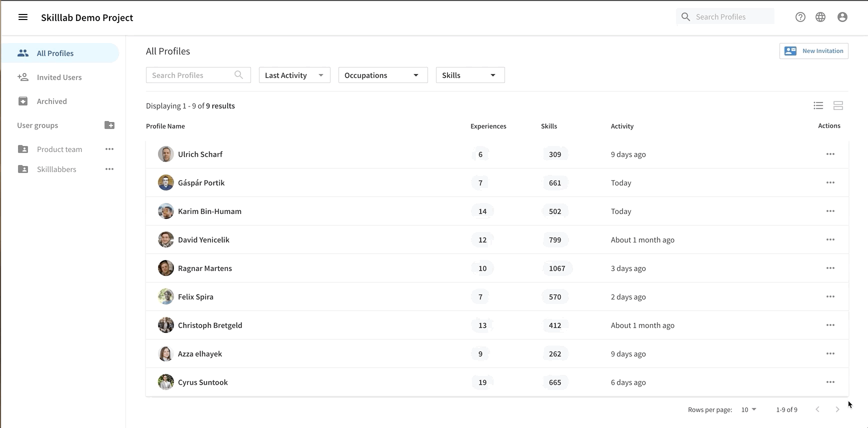The width and height of the screenshot is (868, 428).
Task: Open options for Skilllabbers group
Action: pyautogui.click(x=109, y=169)
